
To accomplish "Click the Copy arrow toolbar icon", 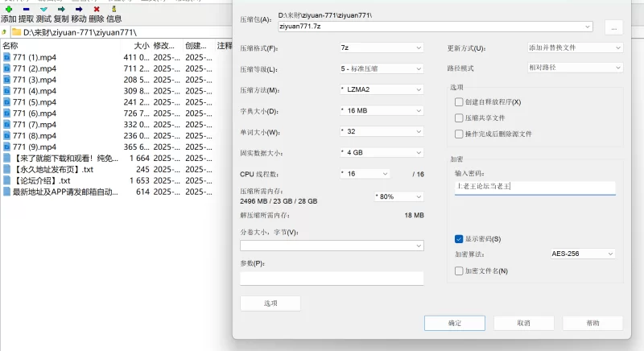I will click(61, 9).
